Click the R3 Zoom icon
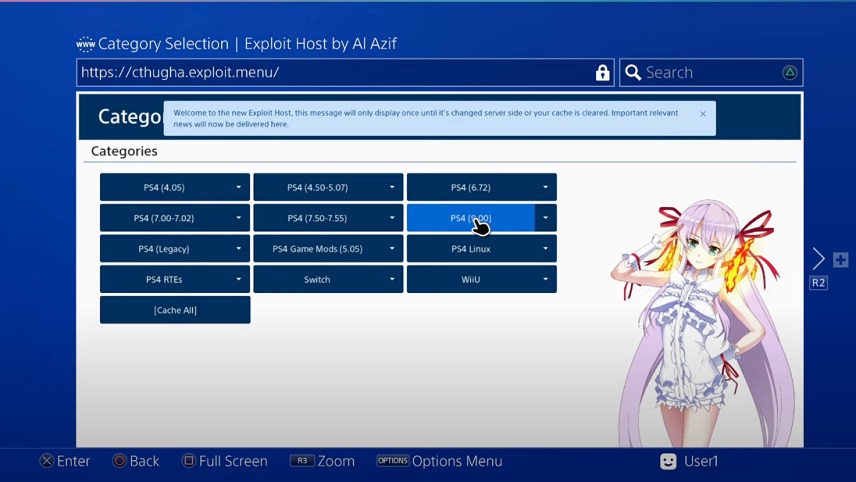This screenshot has width=856, height=482. [x=302, y=461]
